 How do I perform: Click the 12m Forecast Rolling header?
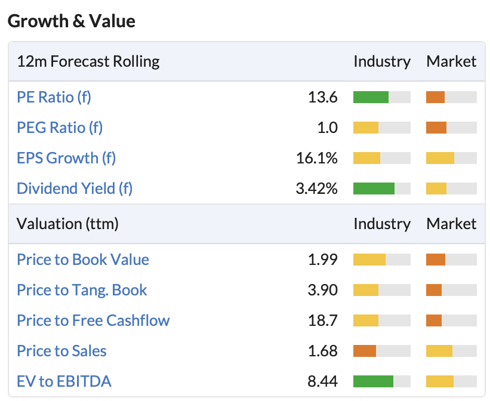point(88,61)
